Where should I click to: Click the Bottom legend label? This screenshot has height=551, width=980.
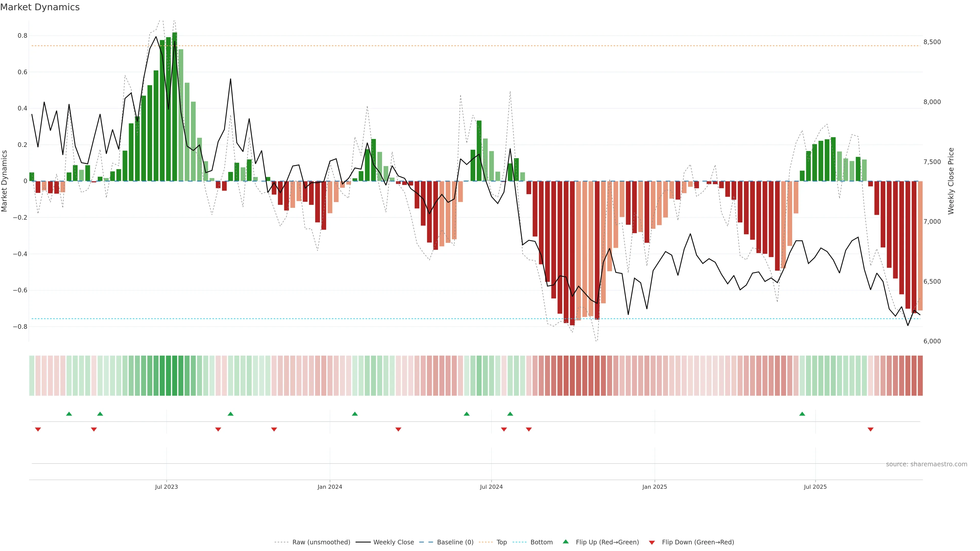point(541,542)
